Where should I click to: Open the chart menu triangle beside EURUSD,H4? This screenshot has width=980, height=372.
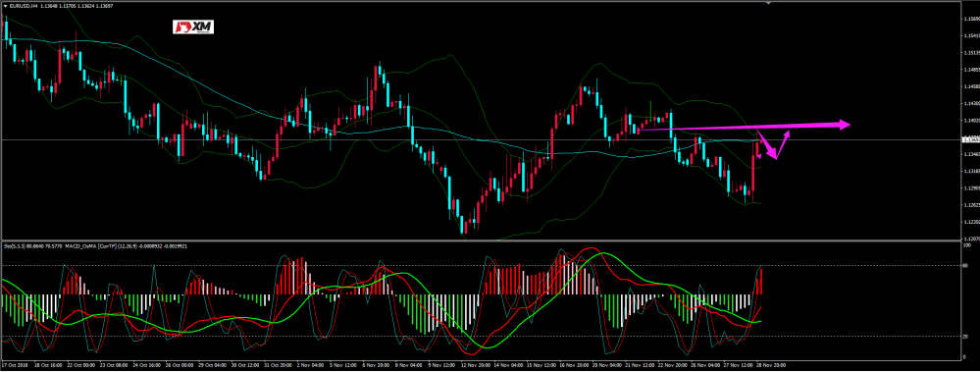pyautogui.click(x=6, y=6)
